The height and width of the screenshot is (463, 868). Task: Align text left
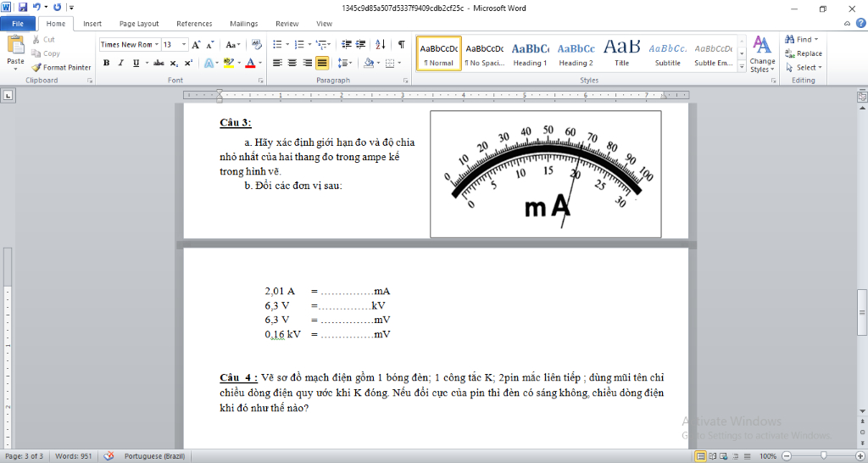coord(277,63)
